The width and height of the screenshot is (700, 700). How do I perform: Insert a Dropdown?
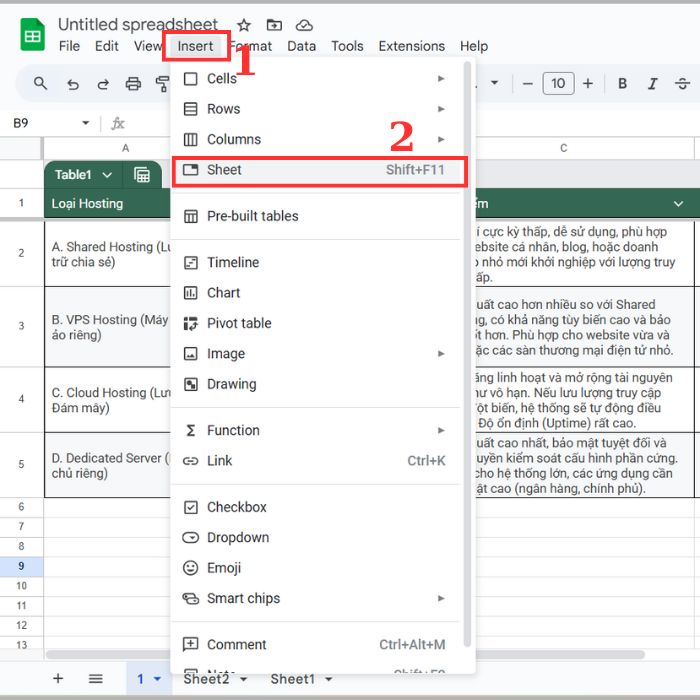(317, 538)
